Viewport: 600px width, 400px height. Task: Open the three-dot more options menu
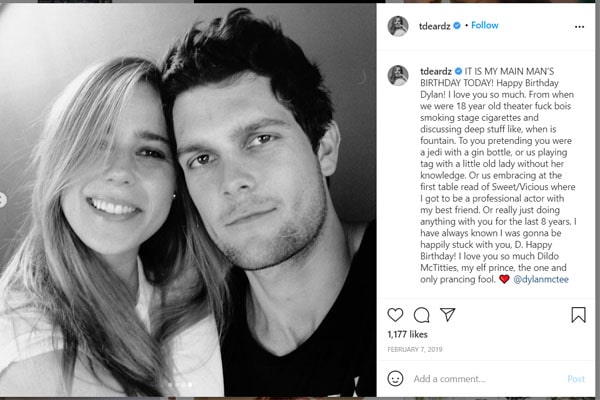tap(579, 26)
